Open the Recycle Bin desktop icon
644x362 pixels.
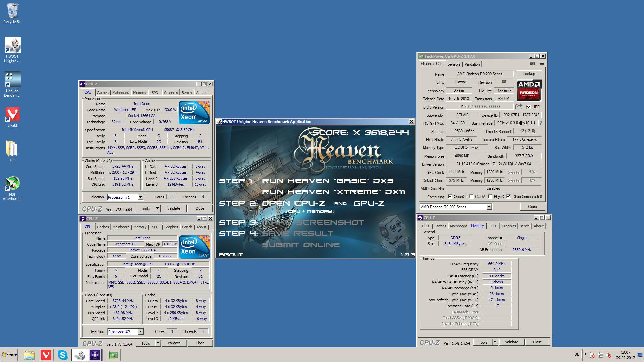12,13
